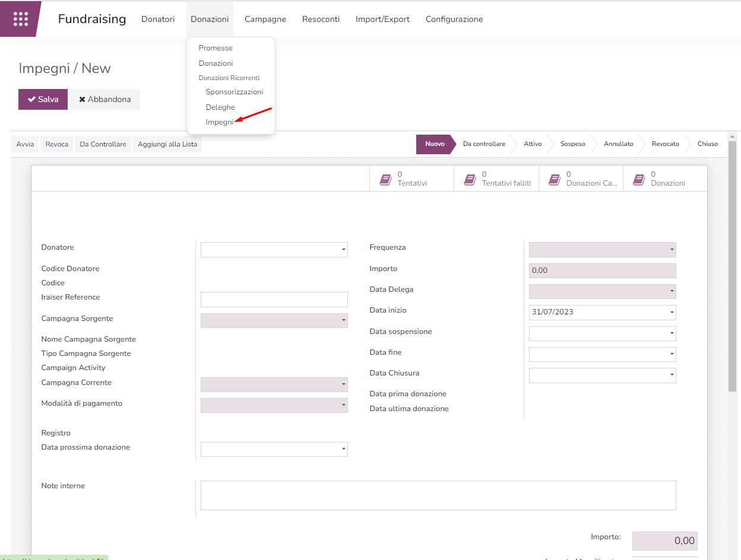This screenshot has width=741, height=560.
Task: Select Impegni from Donazioni menu
Action: [x=219, y=122]
